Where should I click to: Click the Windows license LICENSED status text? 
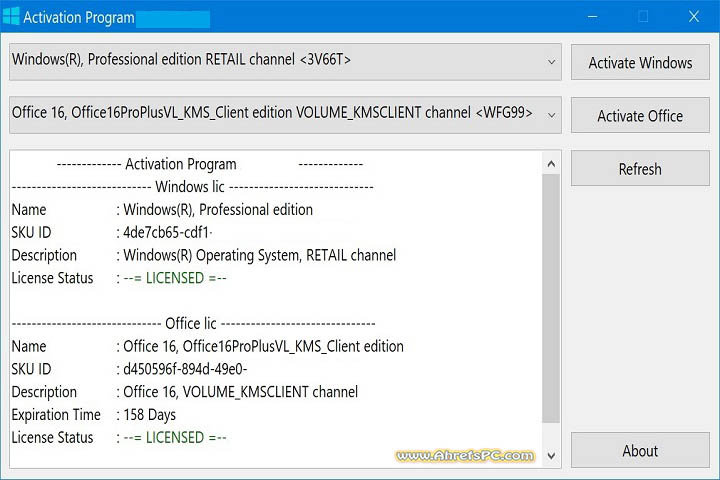tap(175, 278)
